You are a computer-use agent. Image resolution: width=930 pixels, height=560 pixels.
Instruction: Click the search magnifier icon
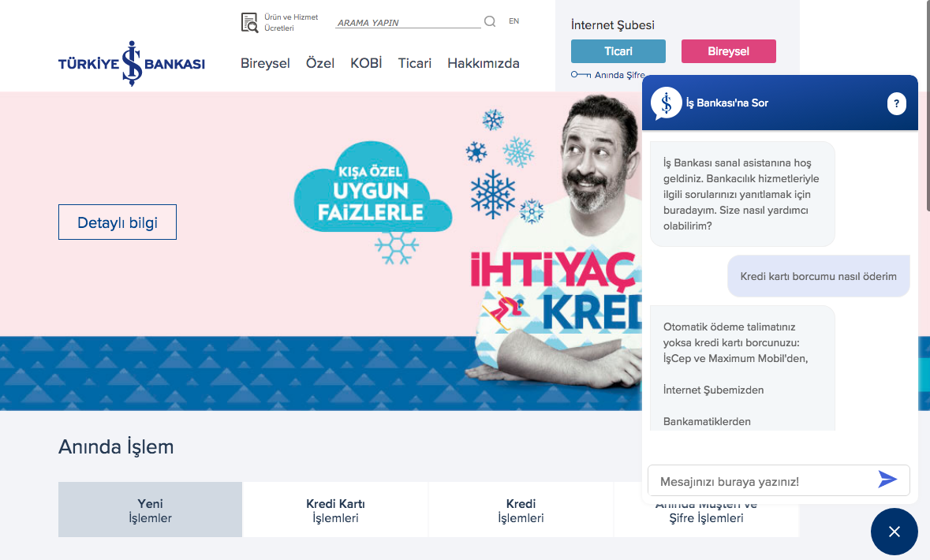click(x=490, y=21)
